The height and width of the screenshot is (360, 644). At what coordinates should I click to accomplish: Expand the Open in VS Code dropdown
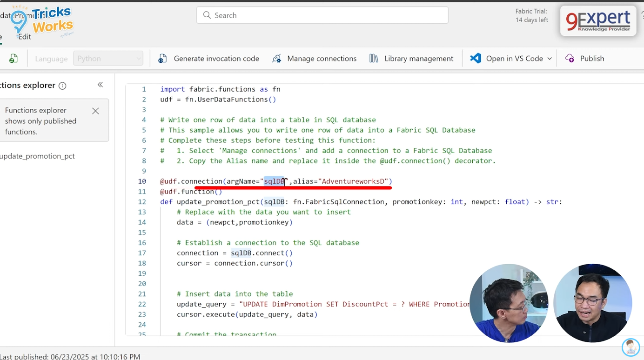click(x=550, y=58)
